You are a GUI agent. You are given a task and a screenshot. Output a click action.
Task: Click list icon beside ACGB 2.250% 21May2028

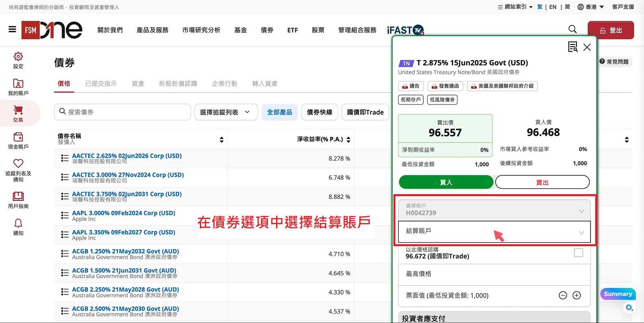click(65, 292)
